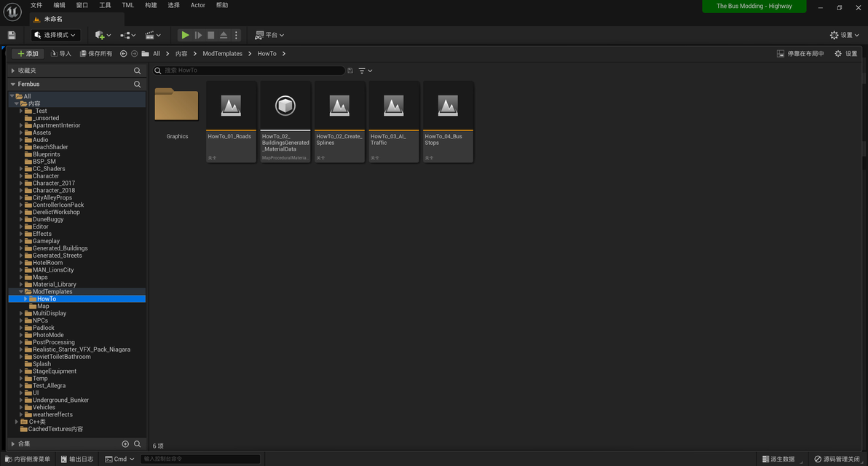The height and width of the screenshot is (466, 868).
Task: Click the 添加 add button
Action: [28, 54]
